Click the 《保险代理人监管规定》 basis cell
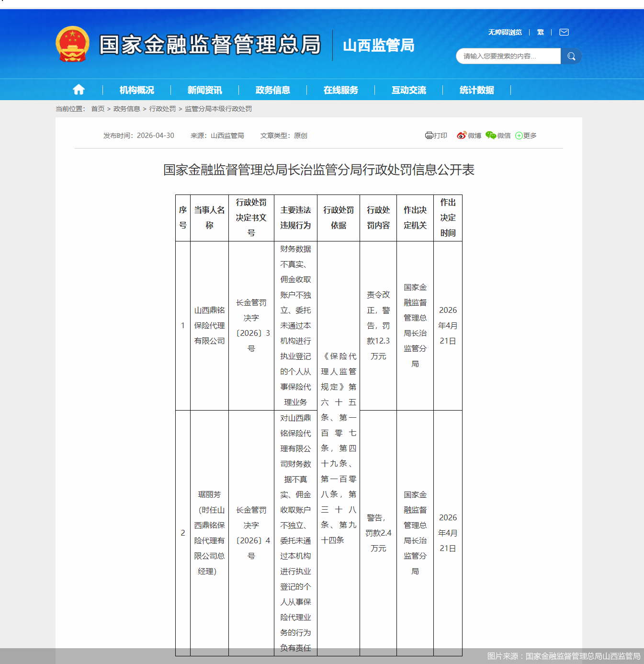 pos(339,448)
